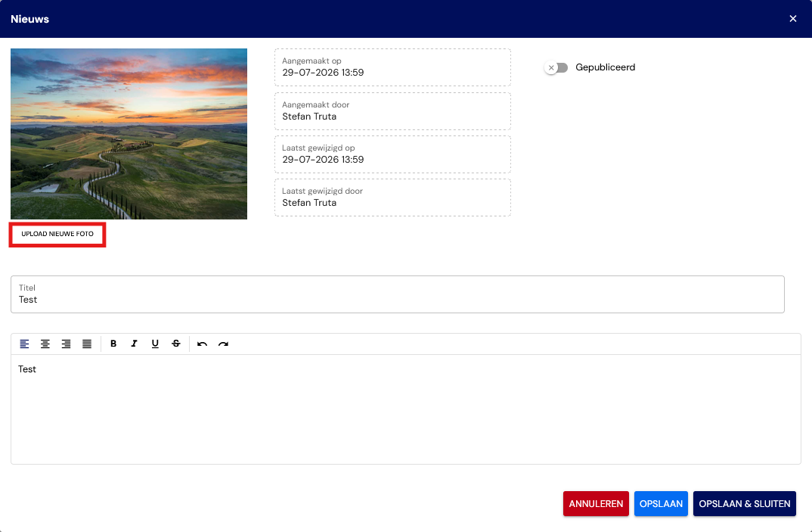The height and width of the screenshot is (532, 812).
Task: Save the news item with OPSLAAN
Action: [x=661, y=503]
